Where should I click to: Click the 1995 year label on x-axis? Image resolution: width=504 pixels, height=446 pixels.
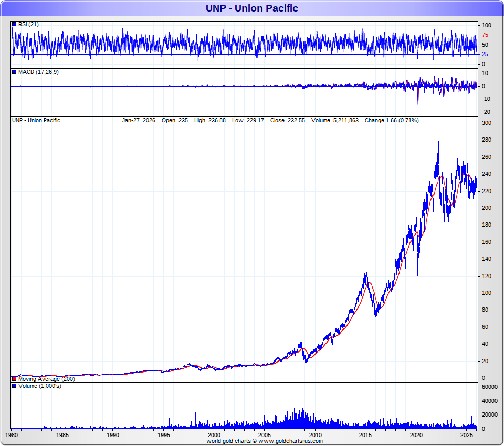pos(163,435)
